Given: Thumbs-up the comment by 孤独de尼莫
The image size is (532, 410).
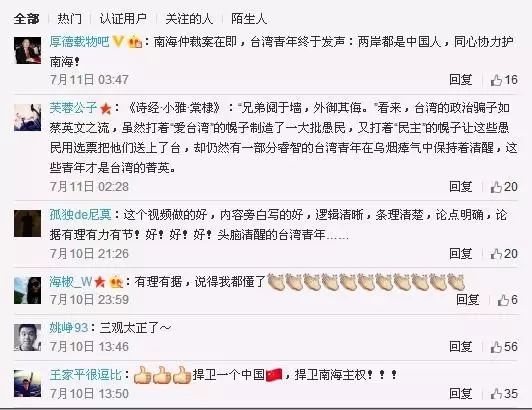Looking at the screenshot, I should [496, 254].
